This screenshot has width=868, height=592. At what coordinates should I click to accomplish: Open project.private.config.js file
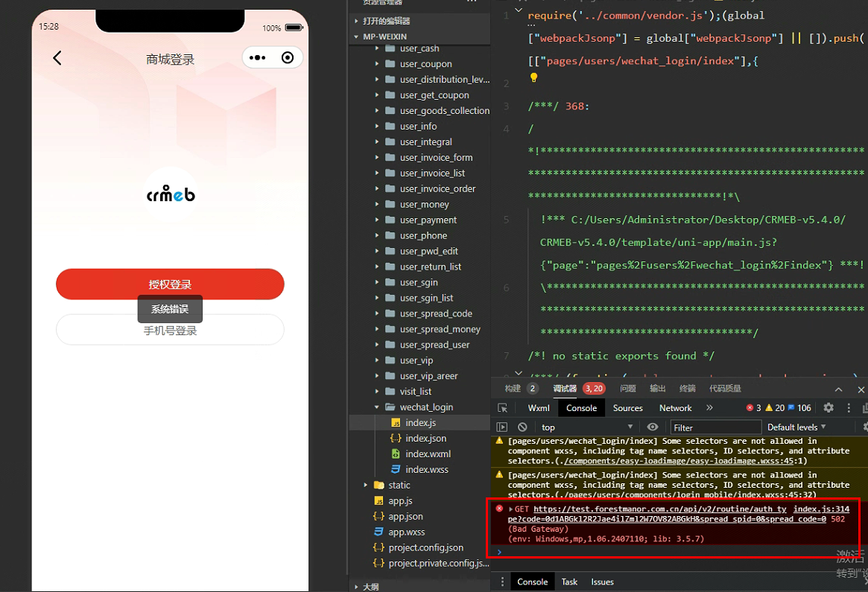pos(438,563)
